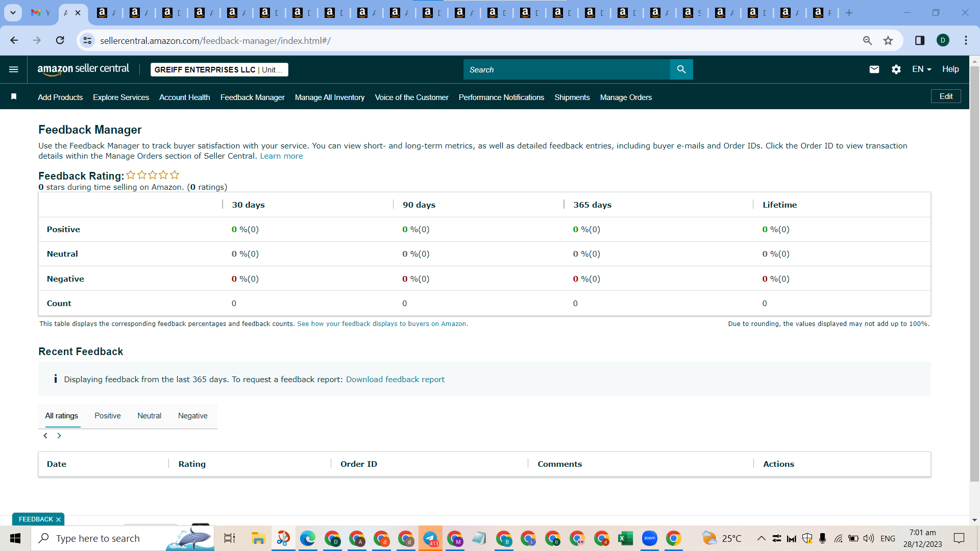The width and height of the screenshot is (980, 551).
Task: Click the Edit navigation button
Action: tap(946, 96)
